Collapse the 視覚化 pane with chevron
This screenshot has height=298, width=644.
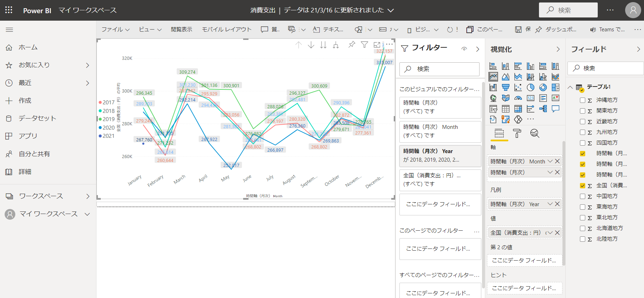pos(558,49)
